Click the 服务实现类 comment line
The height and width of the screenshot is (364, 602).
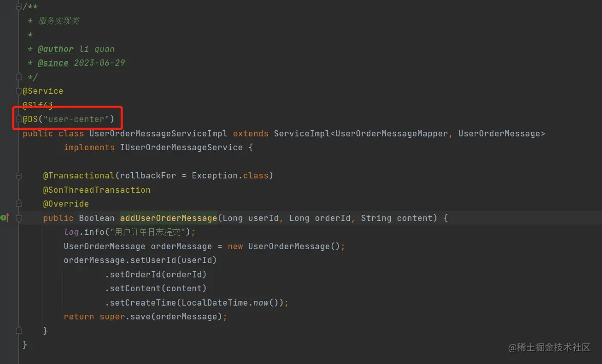(x=58, y=21)
